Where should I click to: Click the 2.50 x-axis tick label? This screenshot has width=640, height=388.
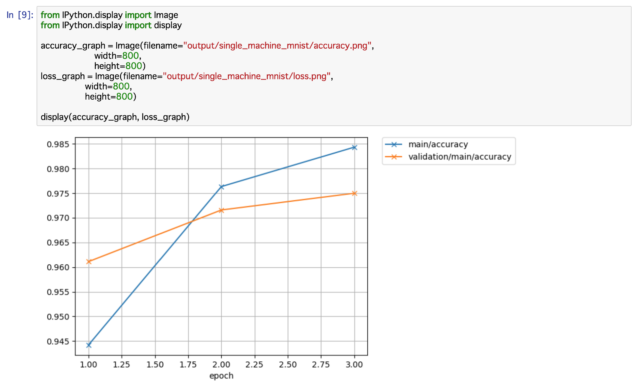pos(288,364)
